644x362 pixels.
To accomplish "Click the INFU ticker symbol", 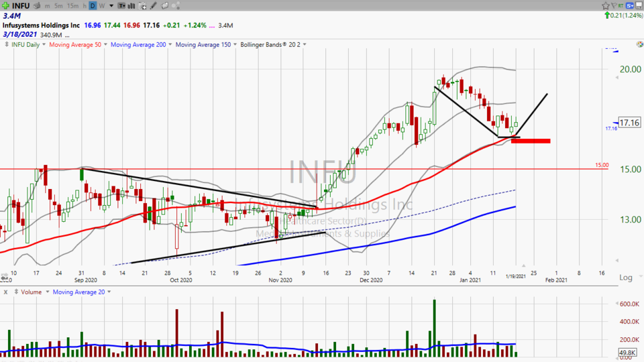I will tap(21, 6).
